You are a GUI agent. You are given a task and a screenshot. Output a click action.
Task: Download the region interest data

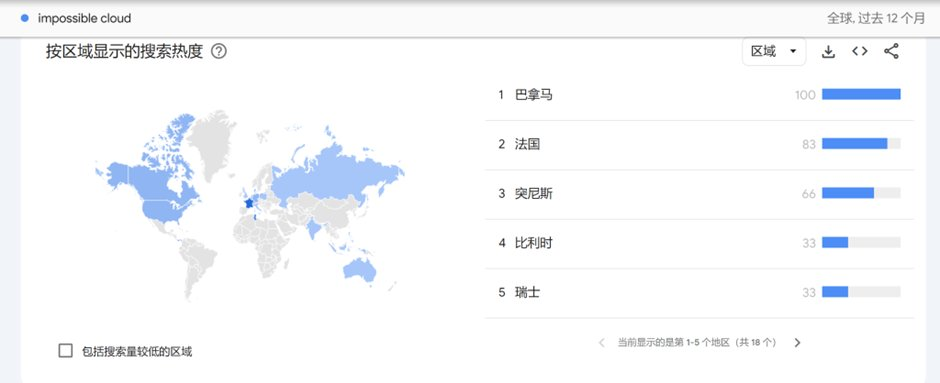click(828, 52)
